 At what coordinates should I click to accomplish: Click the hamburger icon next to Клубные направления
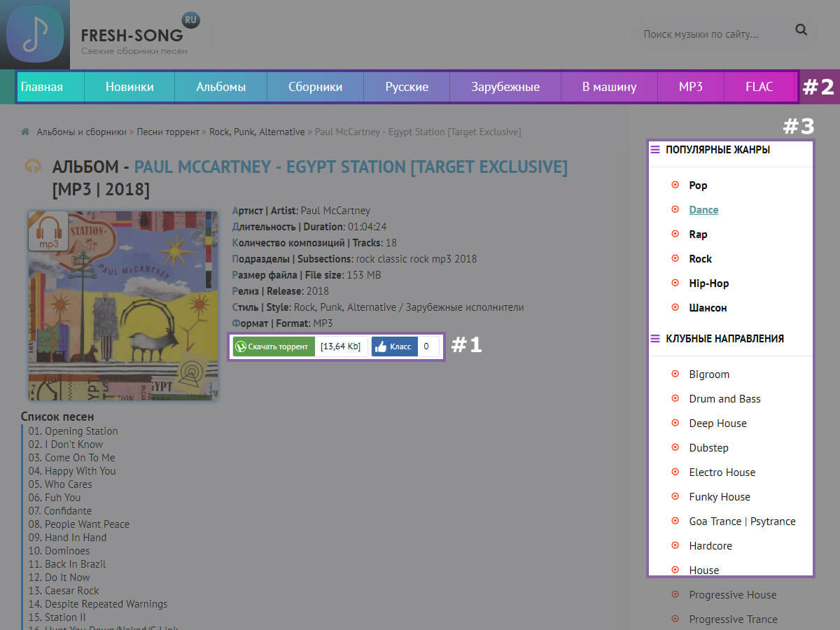point(655,338)
